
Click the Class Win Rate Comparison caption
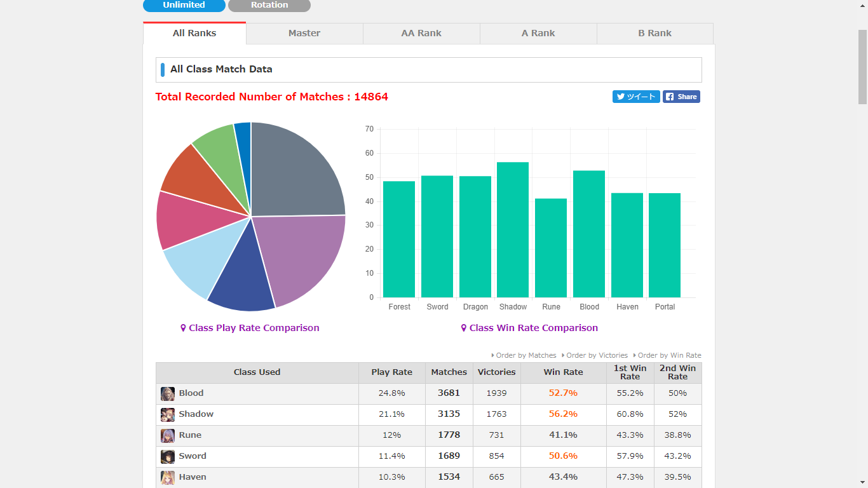[529, 328]
